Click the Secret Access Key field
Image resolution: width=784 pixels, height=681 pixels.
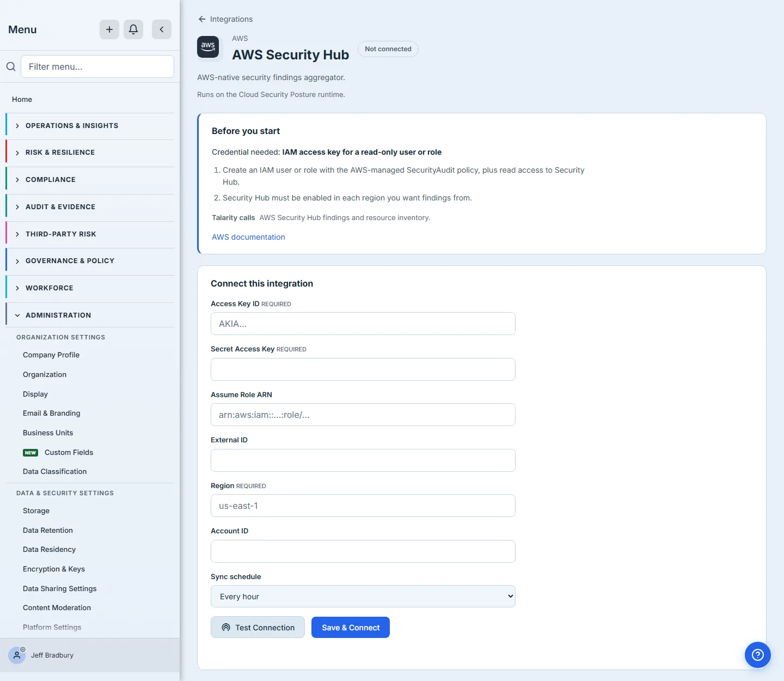363,369
